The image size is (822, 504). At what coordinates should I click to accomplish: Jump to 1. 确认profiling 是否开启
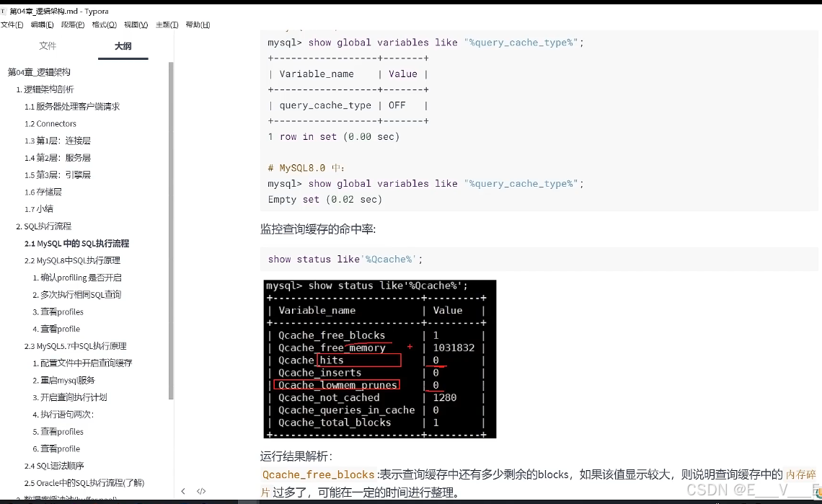(77, 278)
